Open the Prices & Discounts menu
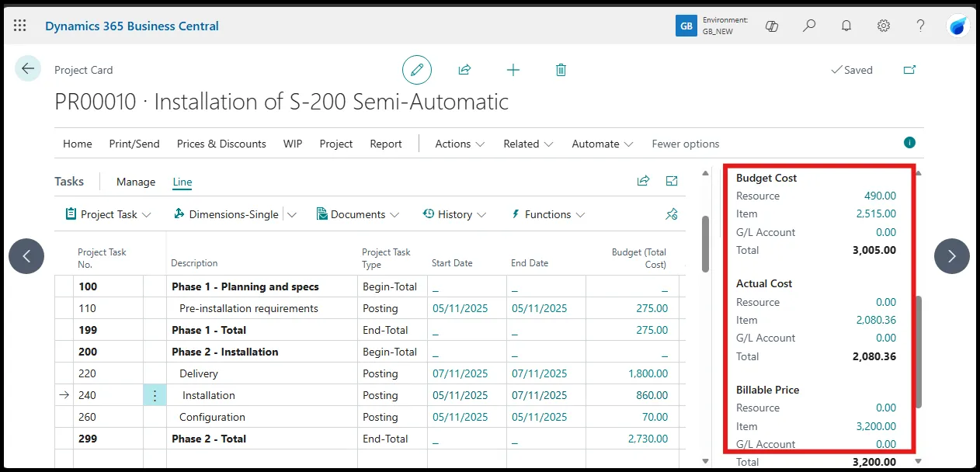Screen dimensions: 980x472 (221, 144)
